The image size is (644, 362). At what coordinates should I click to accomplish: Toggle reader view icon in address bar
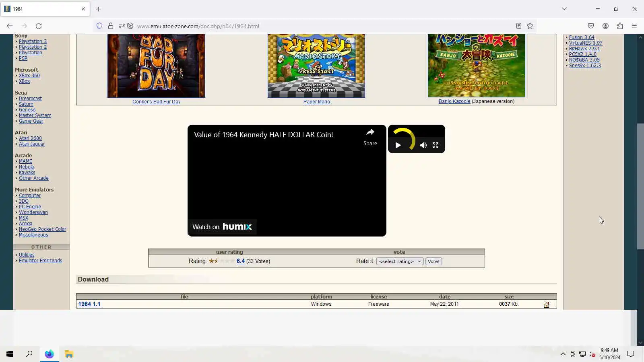[x=519, y=26]
